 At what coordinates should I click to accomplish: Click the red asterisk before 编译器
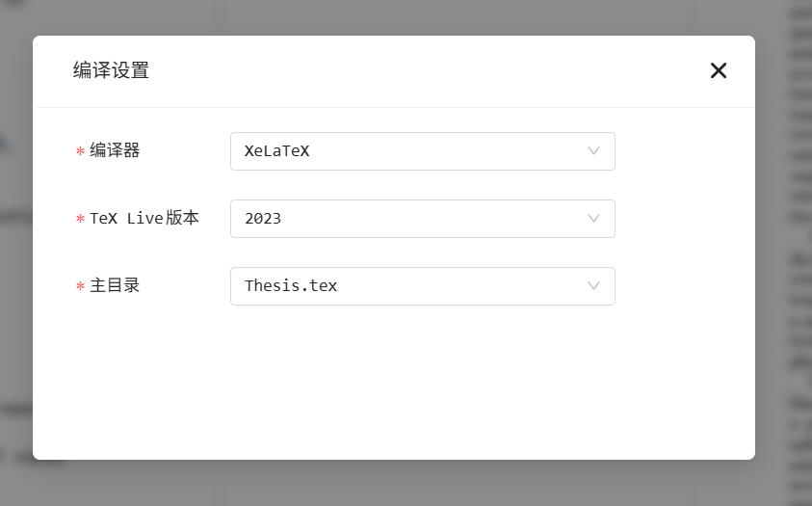coord(80,151)
